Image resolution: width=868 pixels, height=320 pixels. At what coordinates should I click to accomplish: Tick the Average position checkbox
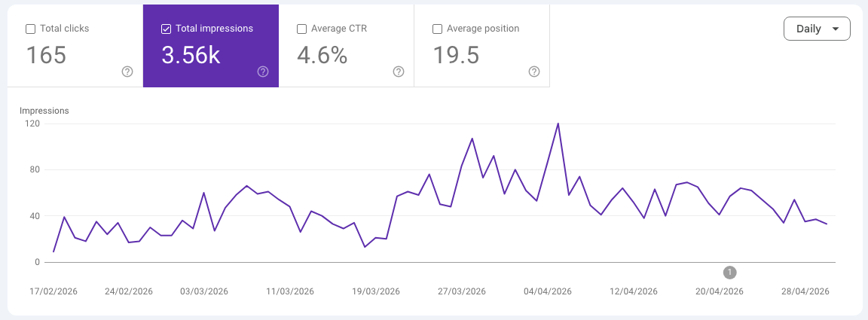point(437,29)
